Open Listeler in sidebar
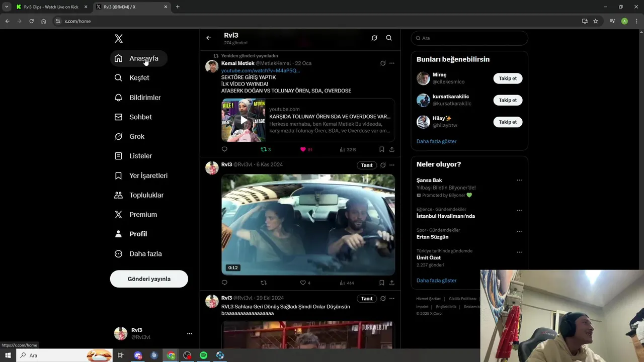 (133, 156)
